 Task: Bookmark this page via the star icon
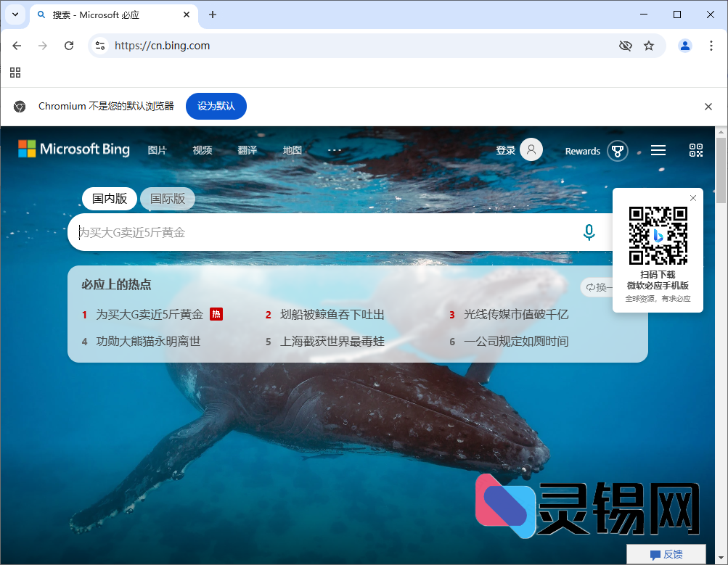pyautogui.click(x=648, y=45)
